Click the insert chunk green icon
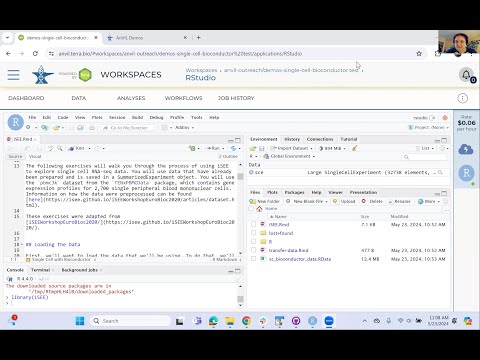 point(192,148)
